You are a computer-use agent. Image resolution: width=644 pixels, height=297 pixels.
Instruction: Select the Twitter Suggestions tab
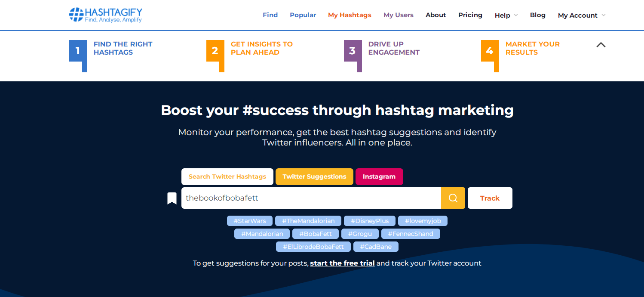[x=314, y=176]
